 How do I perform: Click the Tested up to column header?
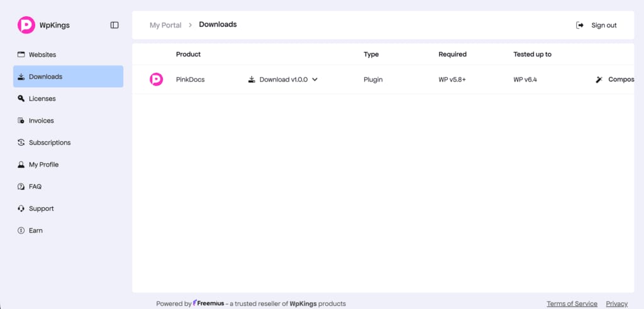pyautogui.click(x=532, y=54)
